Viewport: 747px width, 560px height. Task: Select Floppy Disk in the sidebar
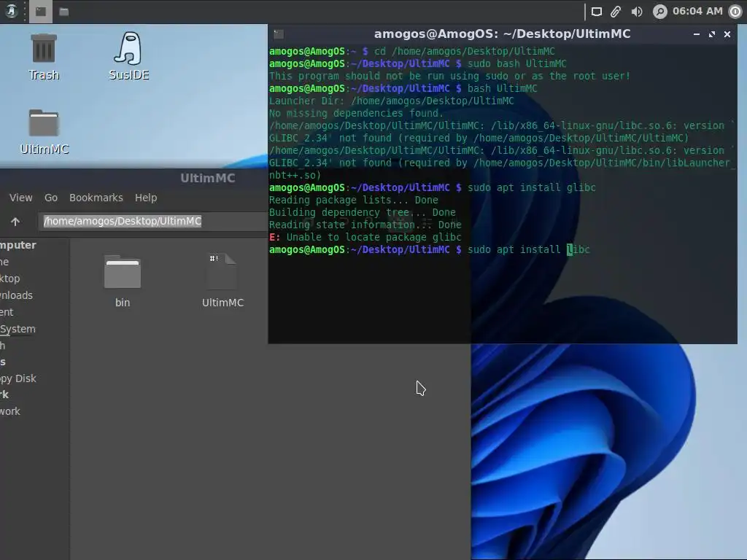pyautogui.click(x=18, y=378)
